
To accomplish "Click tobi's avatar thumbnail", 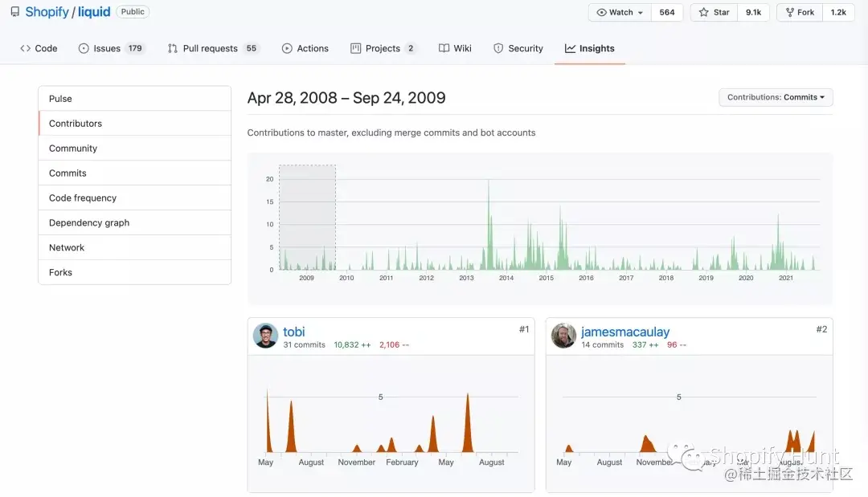I will pos(266,336).
